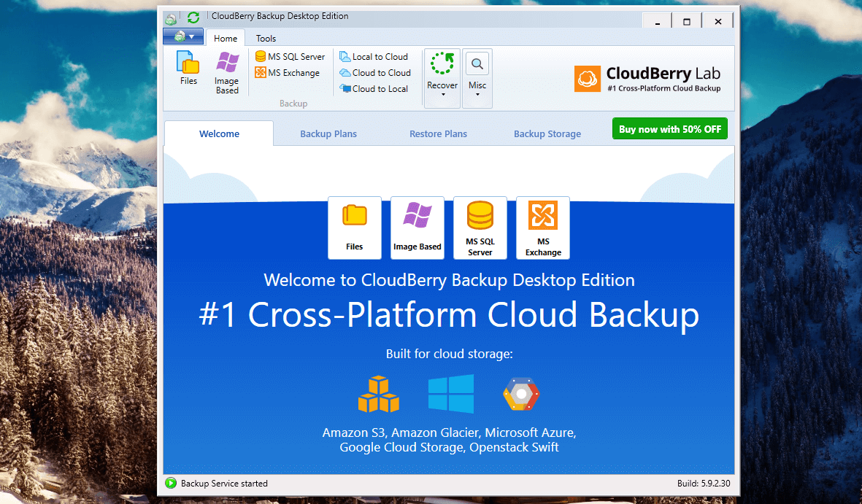The image size is (862, 504).
Task: Click the Files icon in ribbon
Action: click(x=188, y=69)
